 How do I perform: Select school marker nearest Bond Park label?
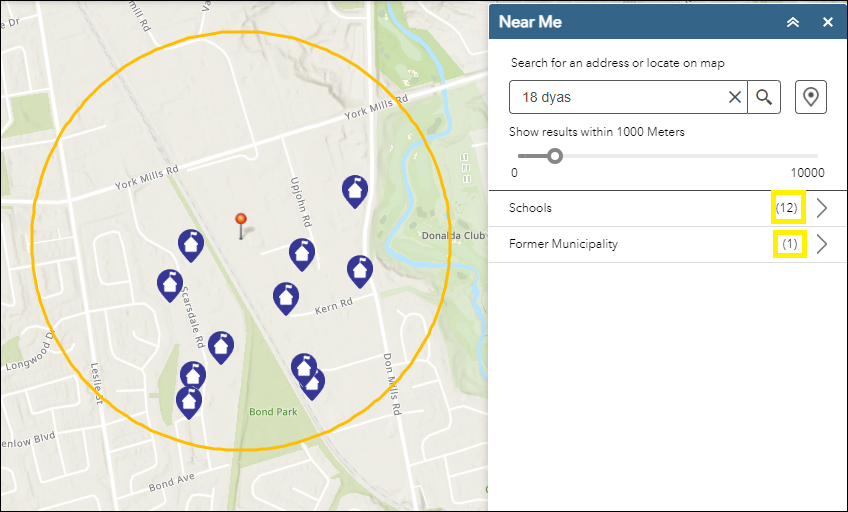pyautogui.click(x=313, y=384)
